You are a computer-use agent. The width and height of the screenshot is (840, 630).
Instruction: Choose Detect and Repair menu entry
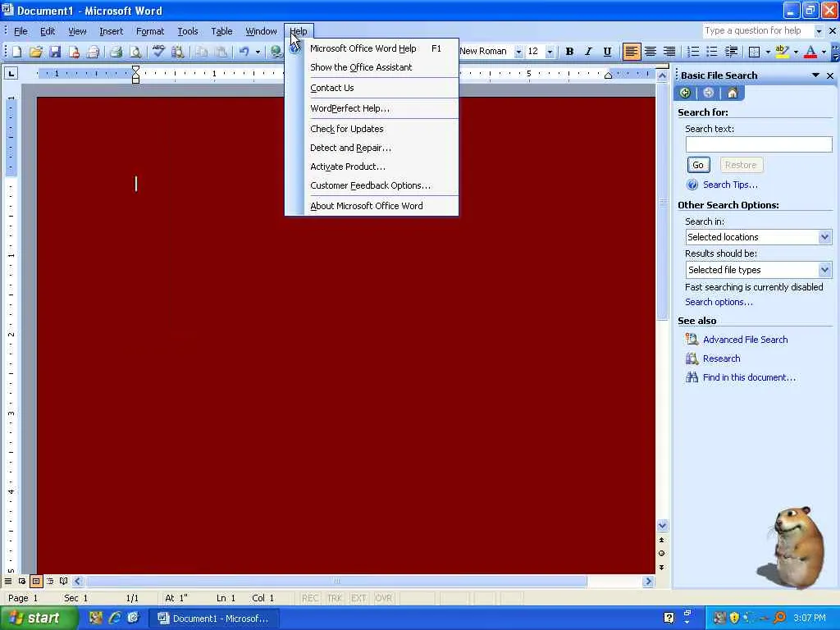click(x=372, y=148)
